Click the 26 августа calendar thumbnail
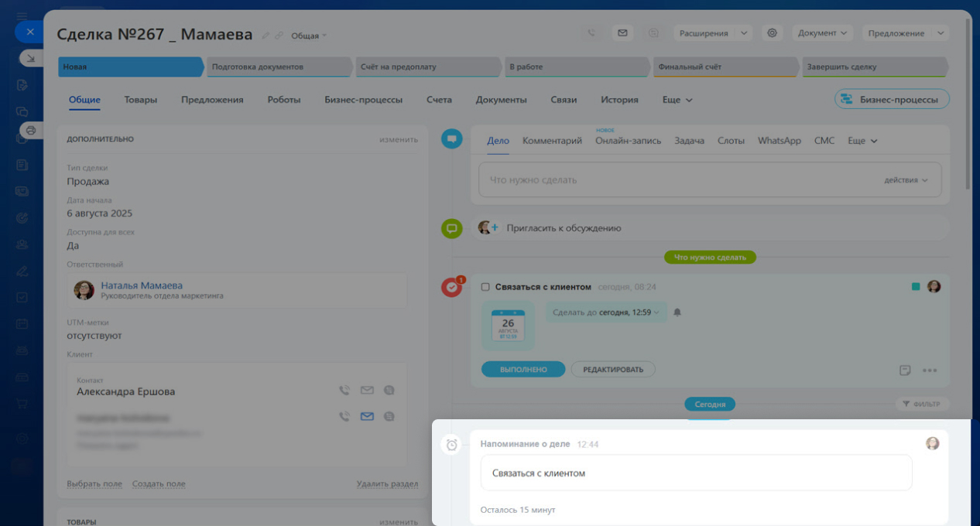The height and width of the screenshot is (526, 980). (x=508, y=325)
